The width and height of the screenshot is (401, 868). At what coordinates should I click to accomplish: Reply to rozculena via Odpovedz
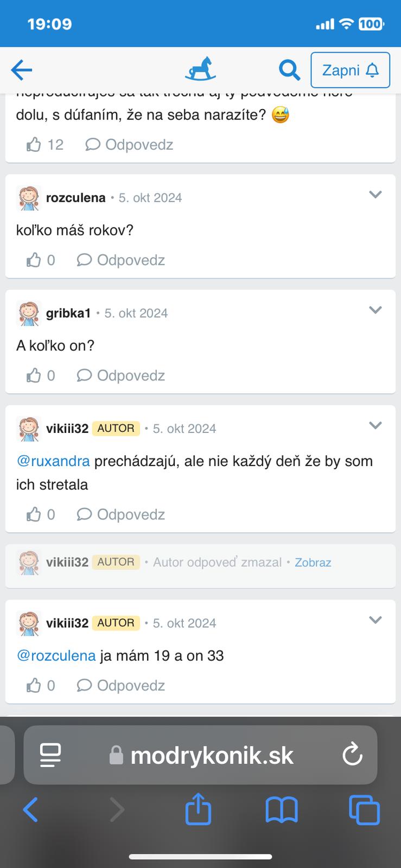(121, 260)
